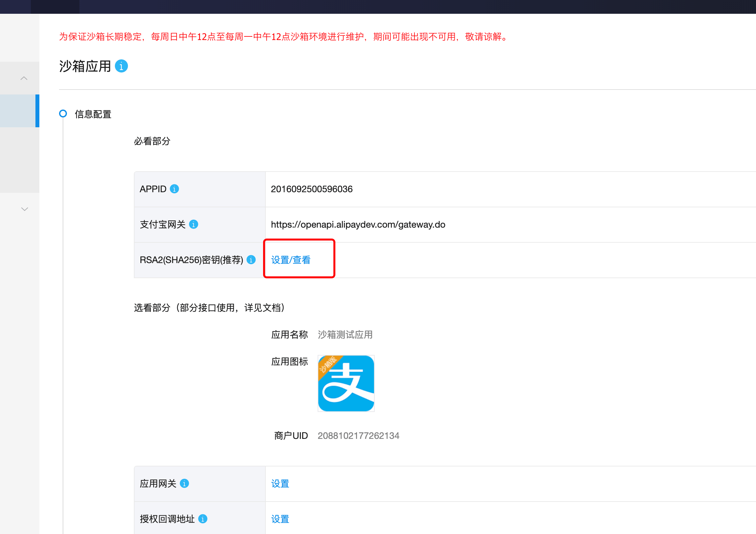Click the 沙箱测试应用 Alipay app icon

[346, 383]
